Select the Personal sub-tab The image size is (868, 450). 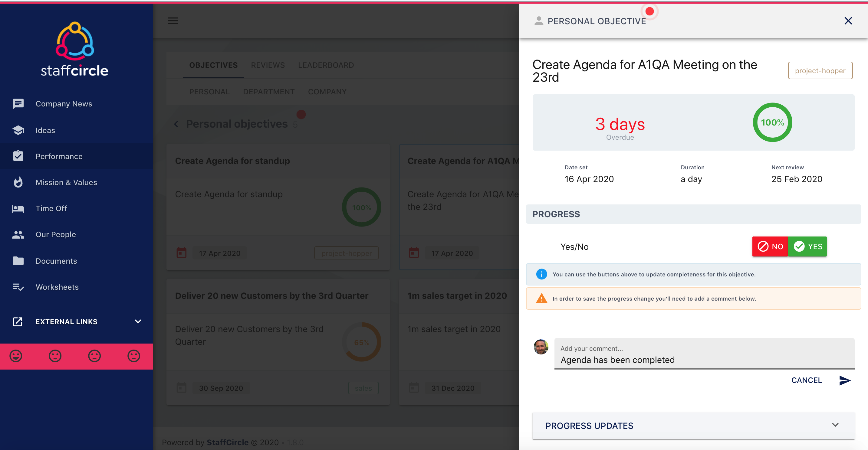[209, 92]
